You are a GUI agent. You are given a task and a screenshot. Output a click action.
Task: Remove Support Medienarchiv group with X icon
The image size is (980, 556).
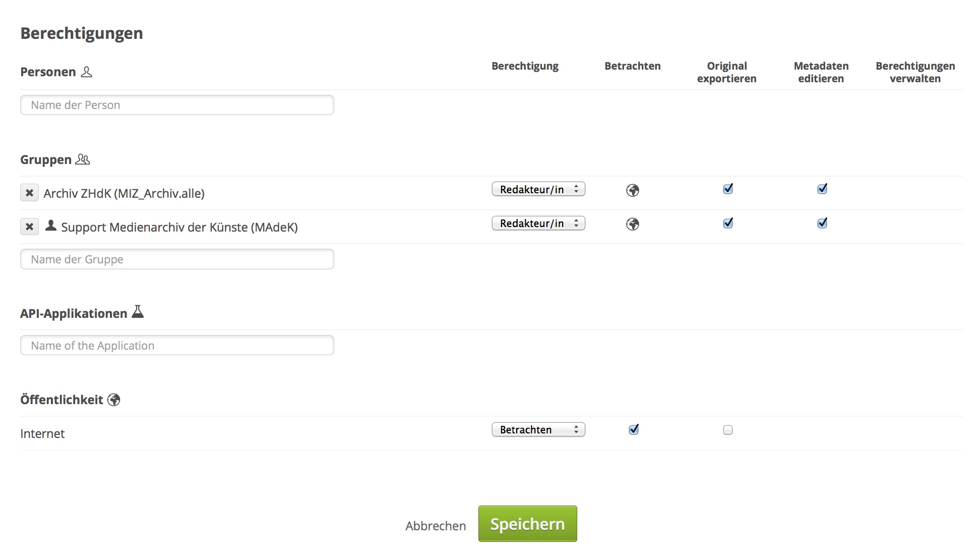click(x=29, y=227)
